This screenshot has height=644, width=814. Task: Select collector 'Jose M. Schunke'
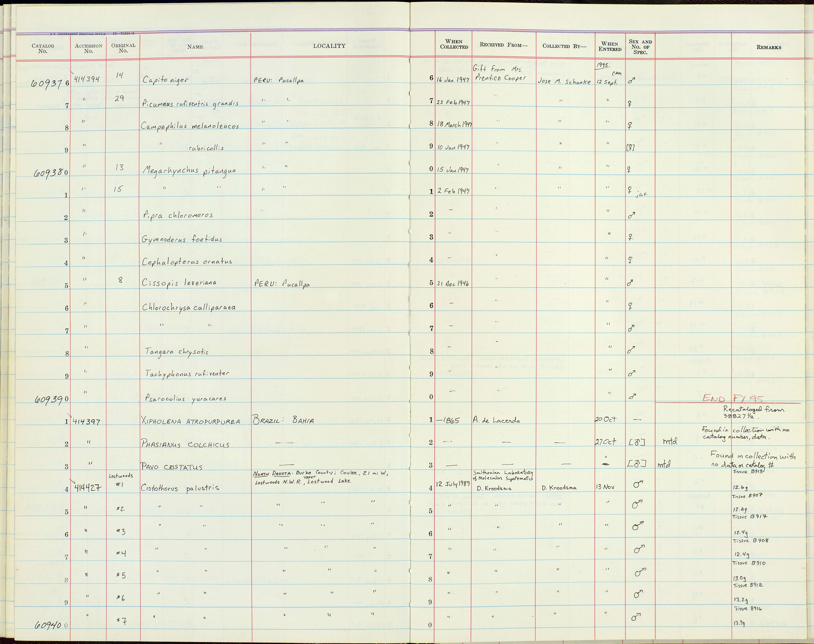(564, 81)
